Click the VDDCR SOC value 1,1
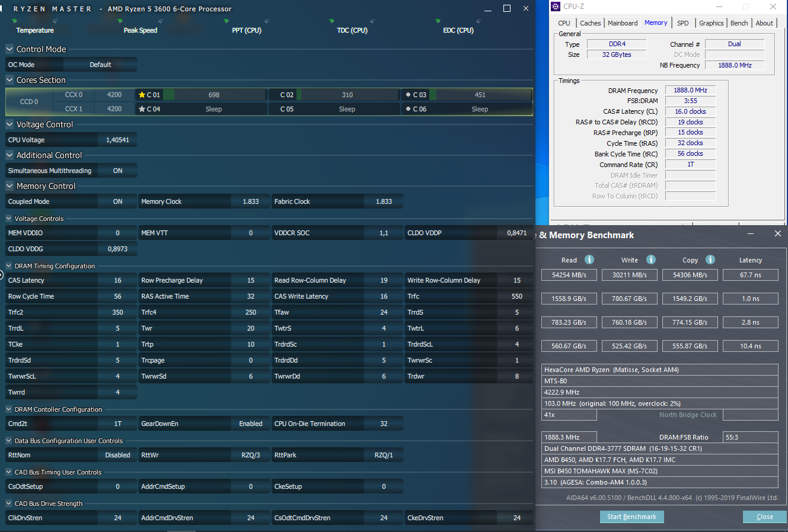Image resolution: width=788 pixels, height=532 pixels. coord(384,233)
